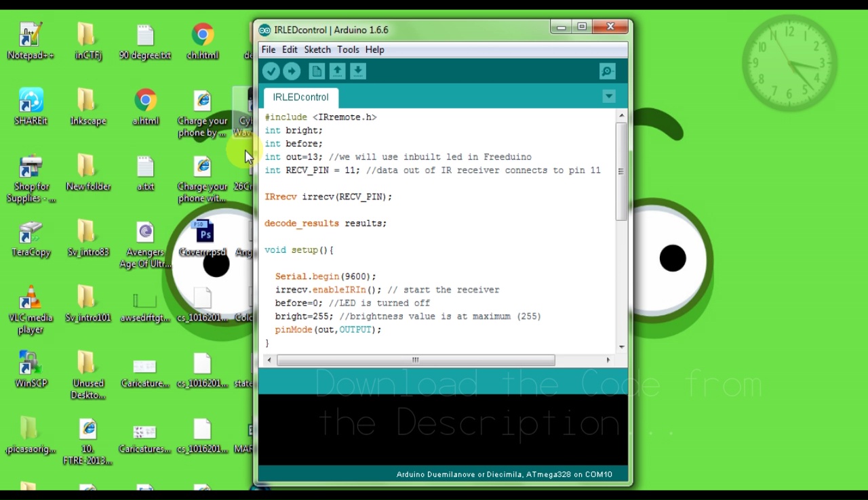Open the Edit menu in Arduino
Viewport: 868px width, 500px height.
290,49
